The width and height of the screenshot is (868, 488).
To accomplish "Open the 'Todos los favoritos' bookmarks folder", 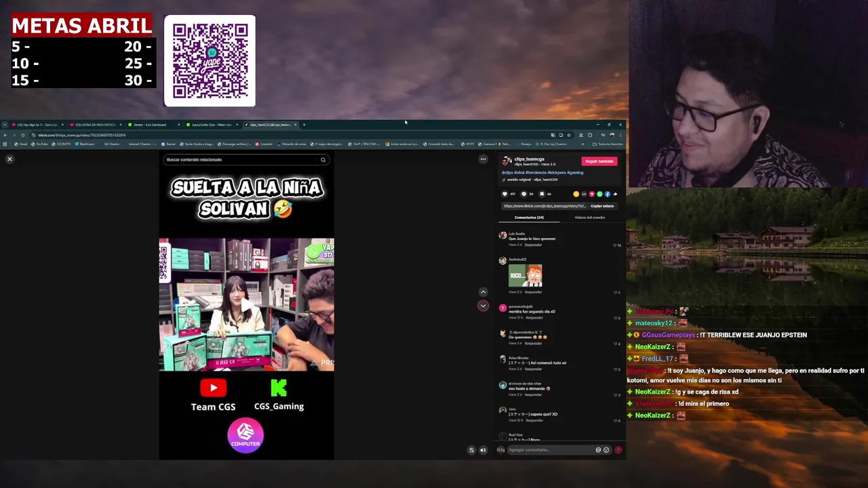I will 608,144.
